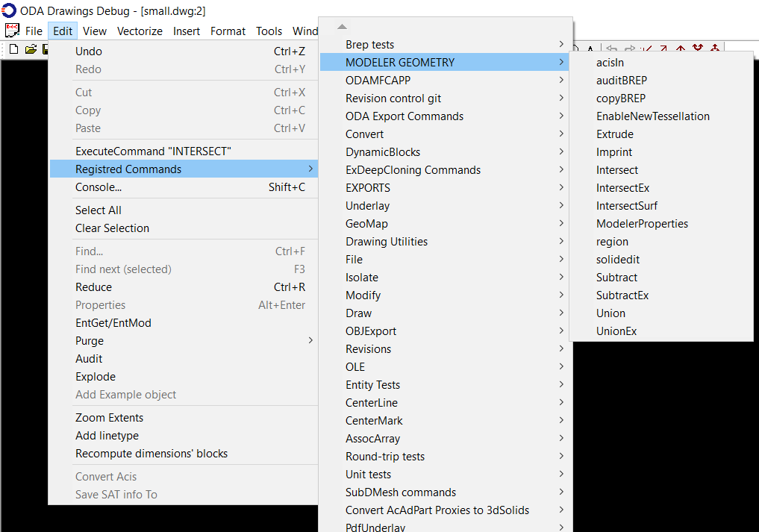759x532 pixels.
Task: Open the Drawing Utilities submenu
Action: pyautogui.click(x=446, y=242)
